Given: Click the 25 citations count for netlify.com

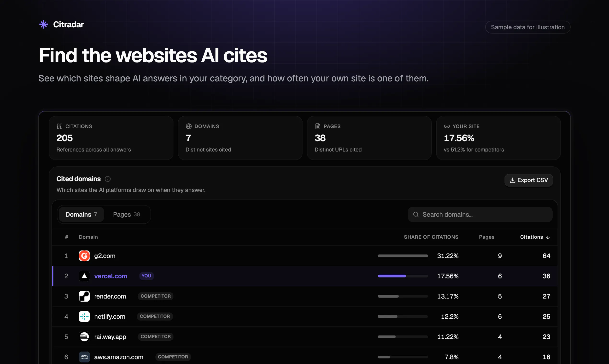Looking at the screenshot, I should pos(546,316).
